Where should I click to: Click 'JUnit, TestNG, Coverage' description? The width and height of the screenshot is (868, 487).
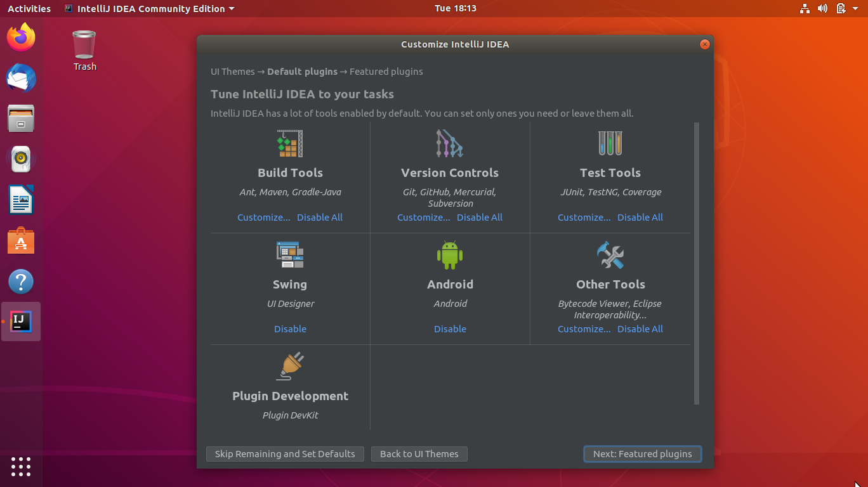(x=610, y=192)
